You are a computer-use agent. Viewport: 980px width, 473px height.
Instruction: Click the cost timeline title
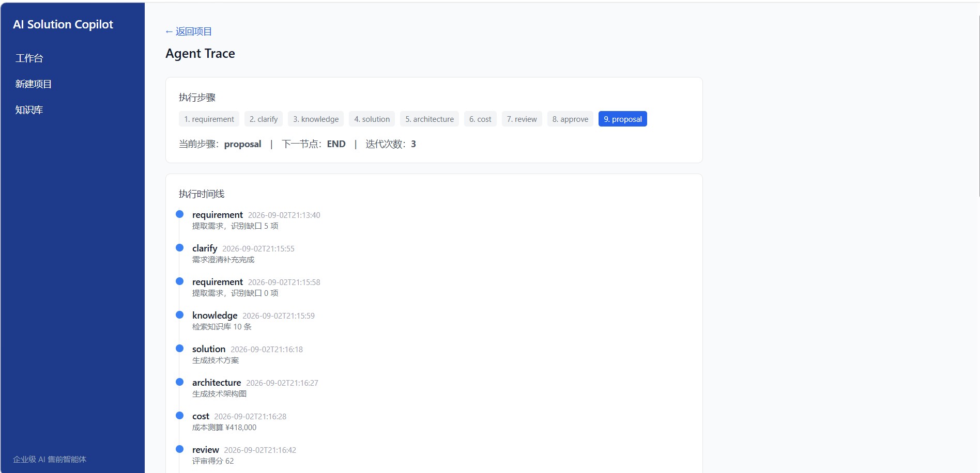[x=201, y=416]
